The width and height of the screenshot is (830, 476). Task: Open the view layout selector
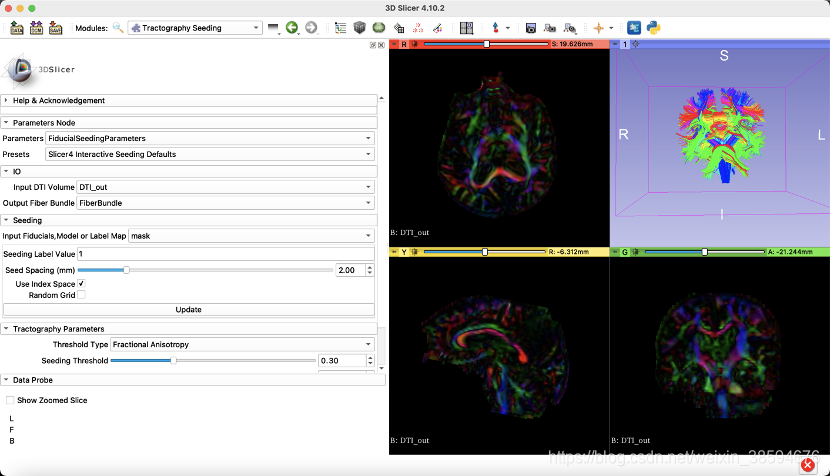466,28
